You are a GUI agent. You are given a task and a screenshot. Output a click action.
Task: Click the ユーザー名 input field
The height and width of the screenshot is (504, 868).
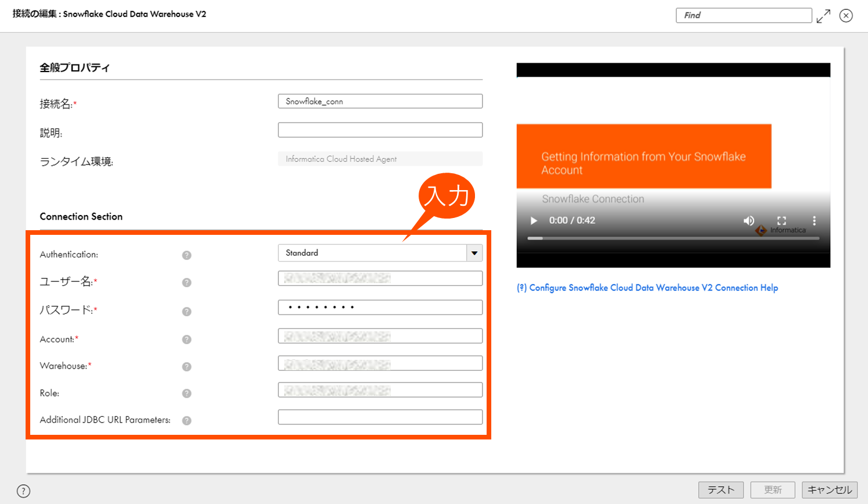[x=380, y=278]
